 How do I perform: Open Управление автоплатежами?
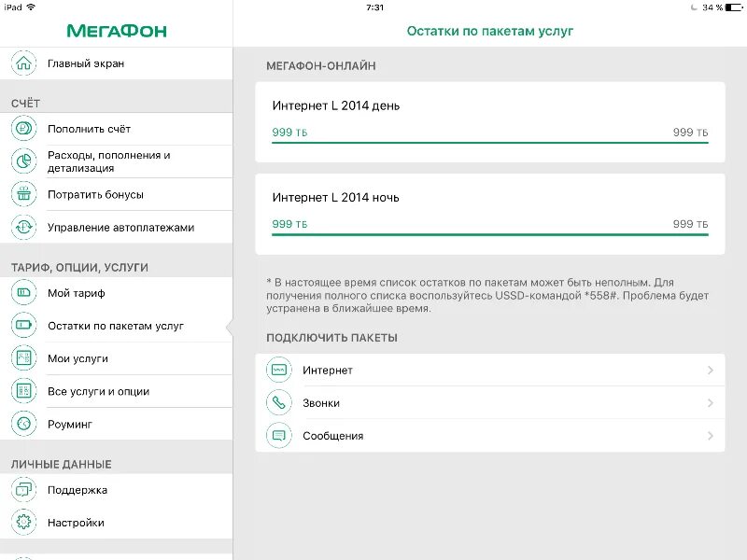pyautogui.click(x=116, y=227)
